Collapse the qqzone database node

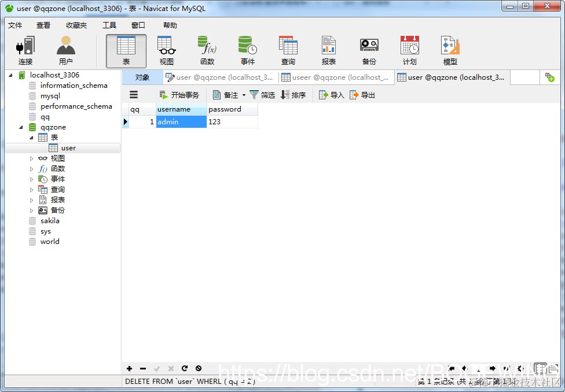(21, 127)
